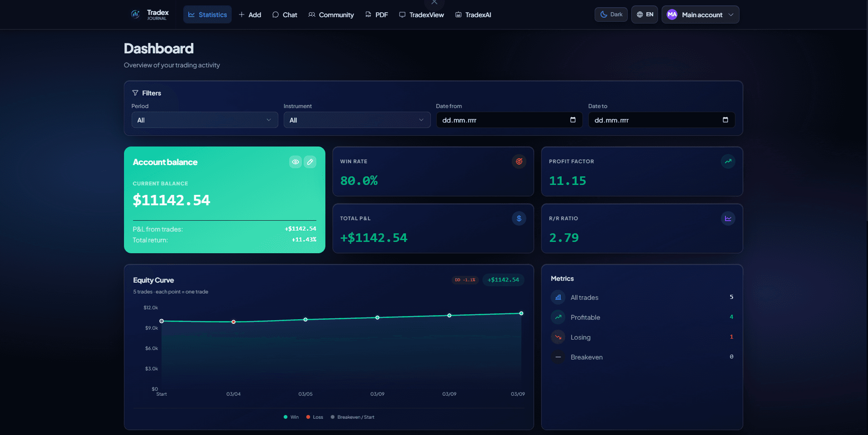Toggle the Loss series in the chart legend
The width and height of the screenshot is (868, 435).
315,417
